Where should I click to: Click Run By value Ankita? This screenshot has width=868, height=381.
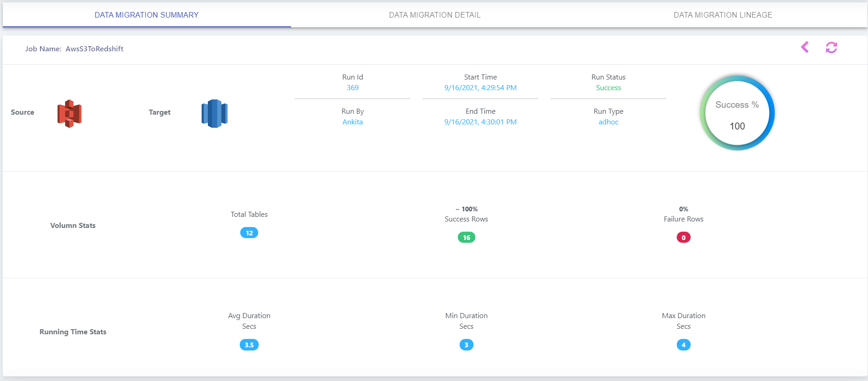pyautogui.click(x=352, y=122)
